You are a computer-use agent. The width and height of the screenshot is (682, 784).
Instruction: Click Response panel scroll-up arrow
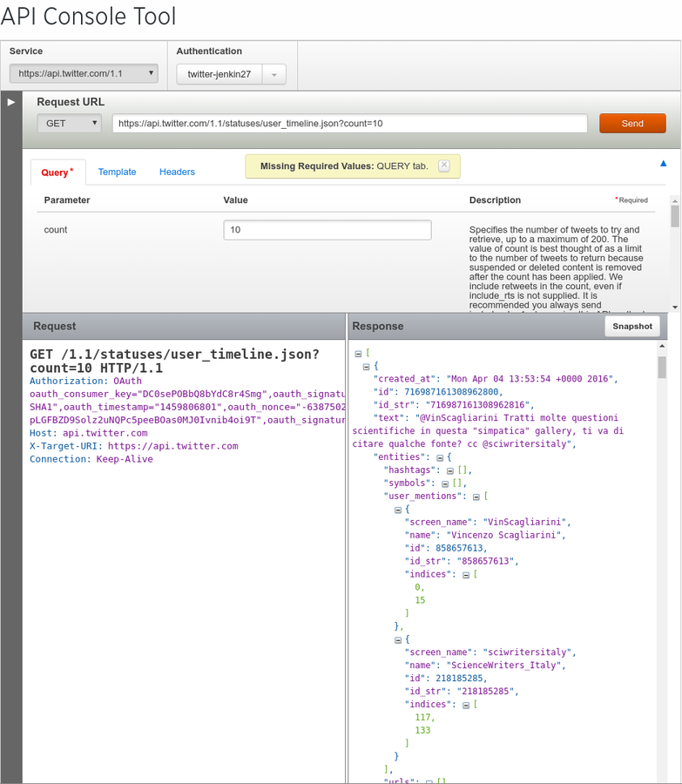pyautogui.click(x=662, y=346)
